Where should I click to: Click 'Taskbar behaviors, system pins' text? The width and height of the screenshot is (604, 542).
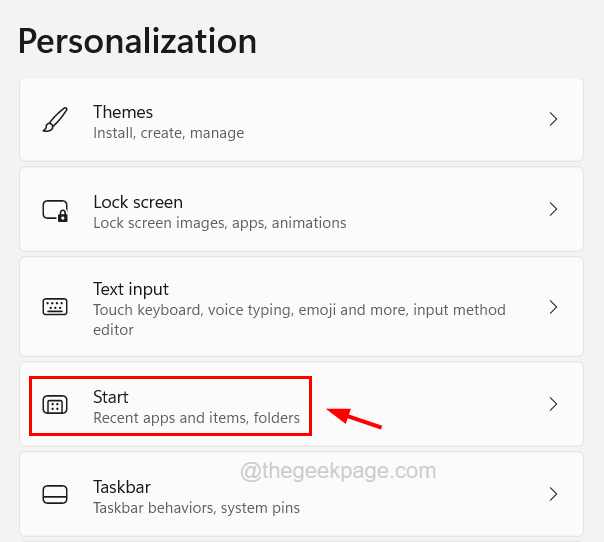point(196,508)
